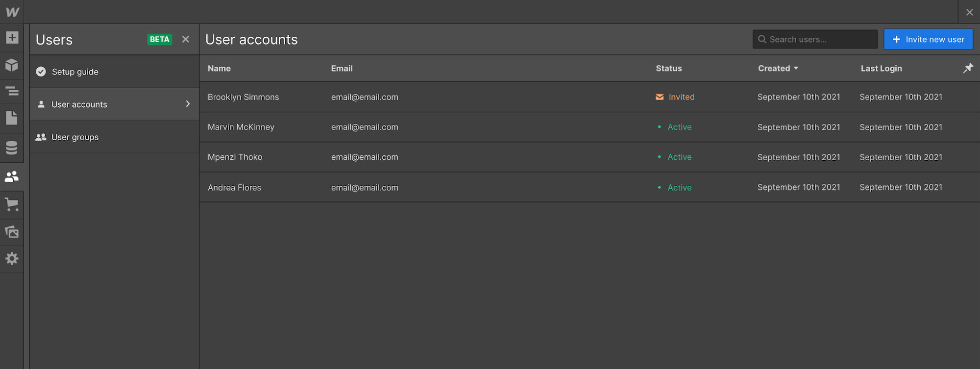Open the Webflow logo menu

pos(12,12)
